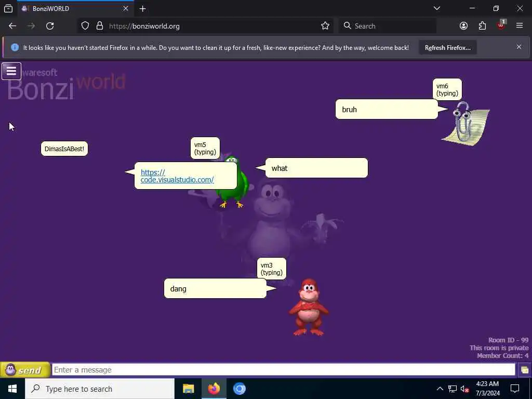This screenshot has width=532, height=399.
Task: Click the 'Type here to search' box
Action: tap(100, 389)
